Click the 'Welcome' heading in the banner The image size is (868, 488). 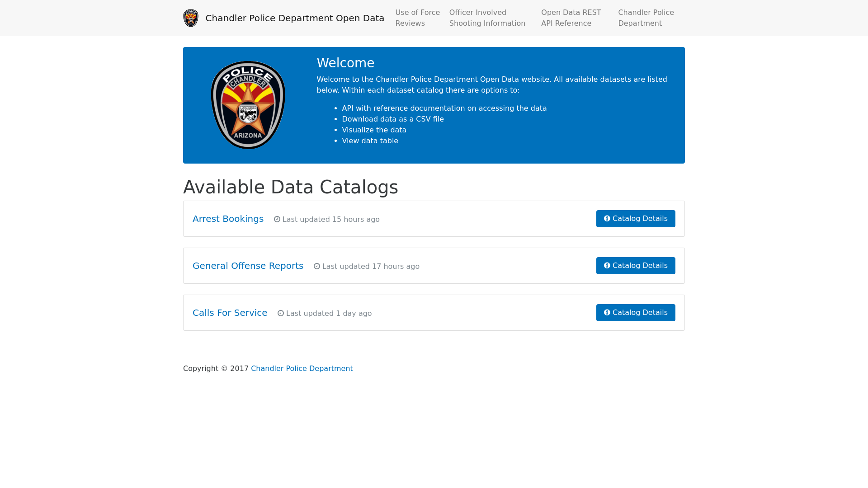pyautogui.click(x=345, y=63)
